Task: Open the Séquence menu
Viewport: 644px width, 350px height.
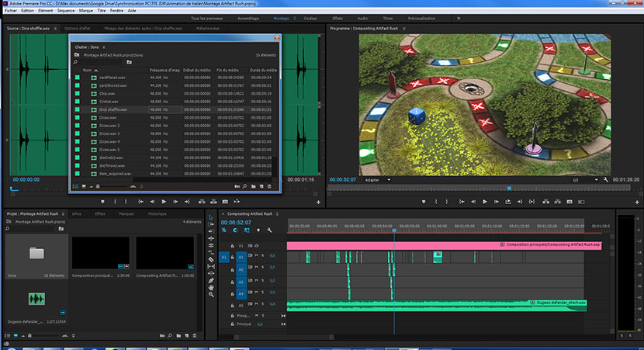Action: [66, 11]
